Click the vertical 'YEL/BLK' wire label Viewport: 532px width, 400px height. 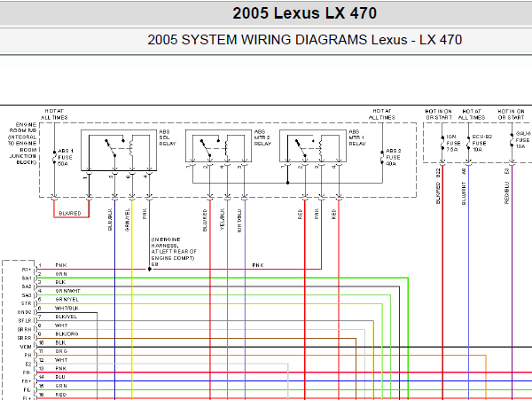(223, 219)
